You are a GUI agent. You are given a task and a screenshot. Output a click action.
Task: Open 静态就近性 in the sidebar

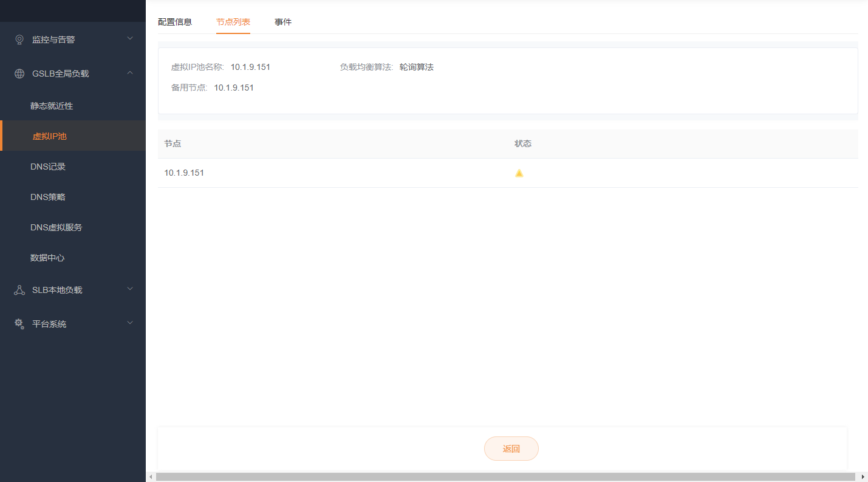coord(52,106)
